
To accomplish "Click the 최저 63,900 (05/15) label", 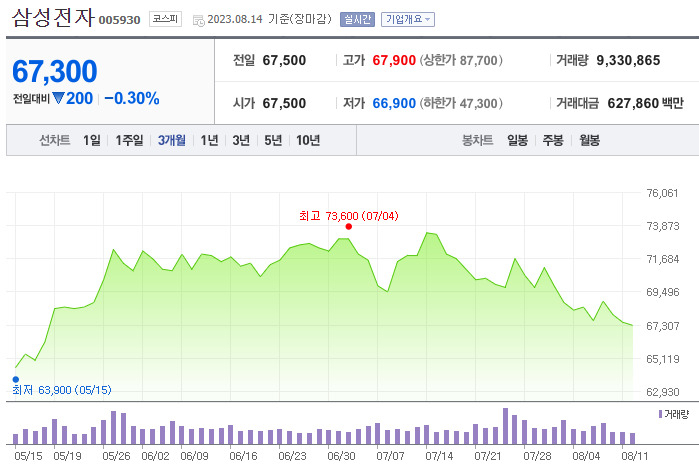I will coord(62,390).
